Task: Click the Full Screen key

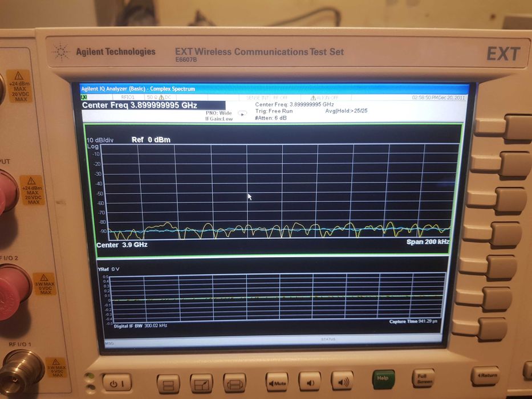Action: coord(423,377)
